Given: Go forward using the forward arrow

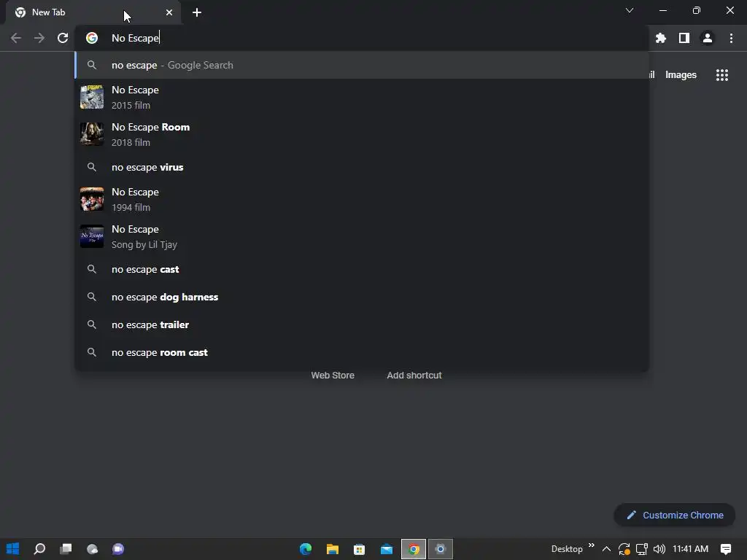Looking at the screenshot, I should point(39,38).
